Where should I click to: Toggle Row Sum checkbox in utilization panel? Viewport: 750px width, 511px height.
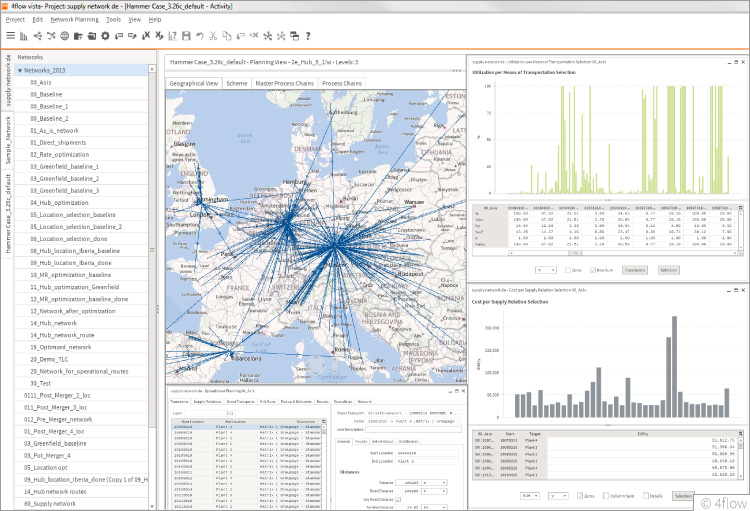click(x=594, y=269)
